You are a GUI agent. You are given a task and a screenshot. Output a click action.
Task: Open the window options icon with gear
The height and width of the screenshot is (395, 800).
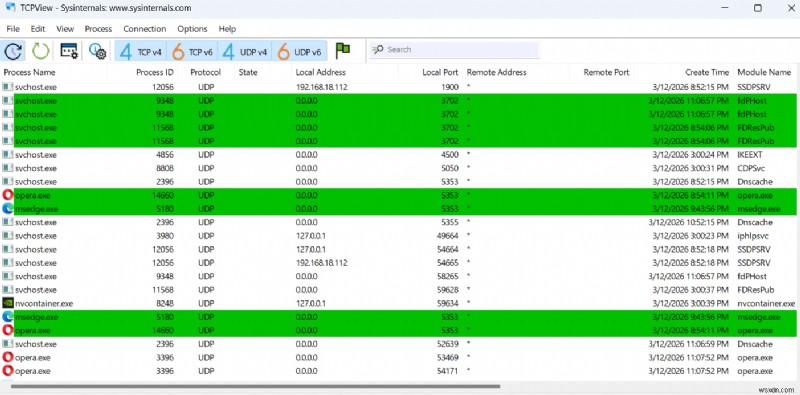pos(69,51)
